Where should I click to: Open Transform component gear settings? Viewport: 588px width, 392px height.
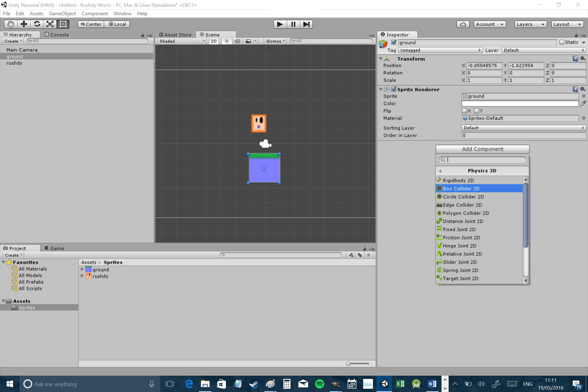583,59
